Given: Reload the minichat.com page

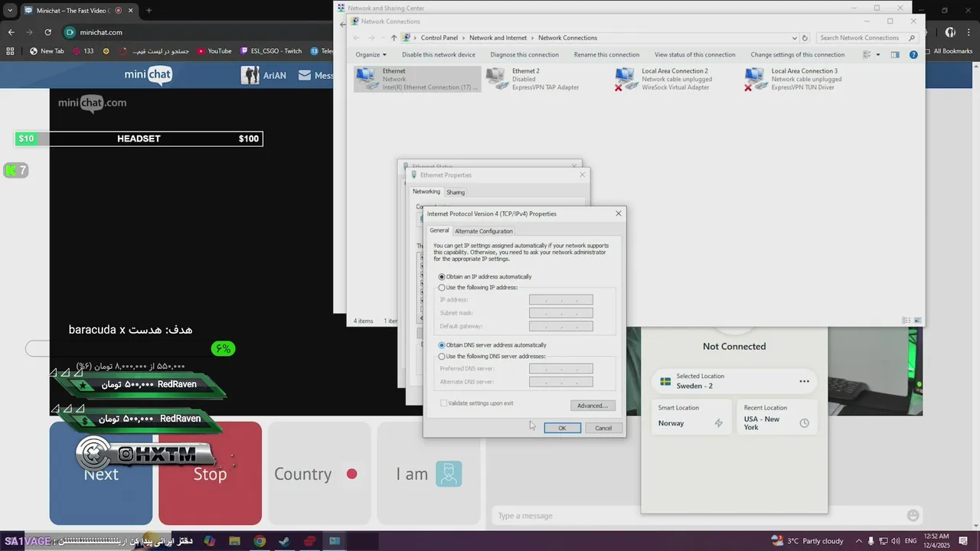Looking at the screenshot, I should point(47,32).
